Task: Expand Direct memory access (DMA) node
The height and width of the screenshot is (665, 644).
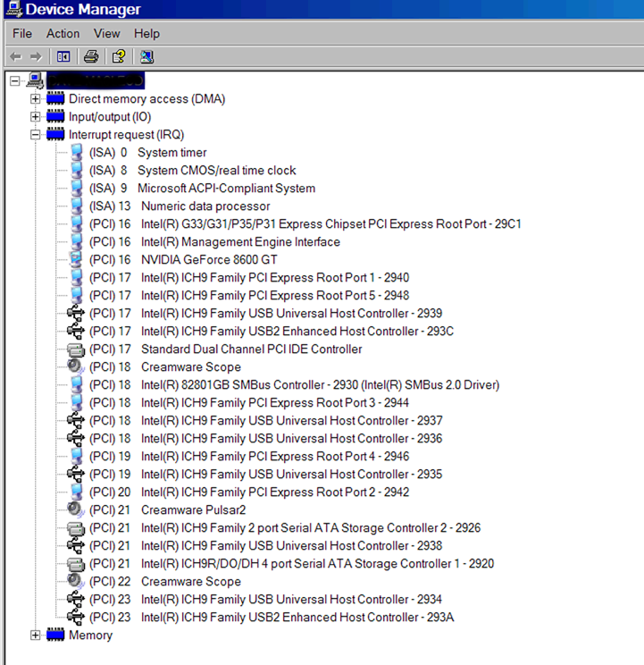Action: coord(35,99)
